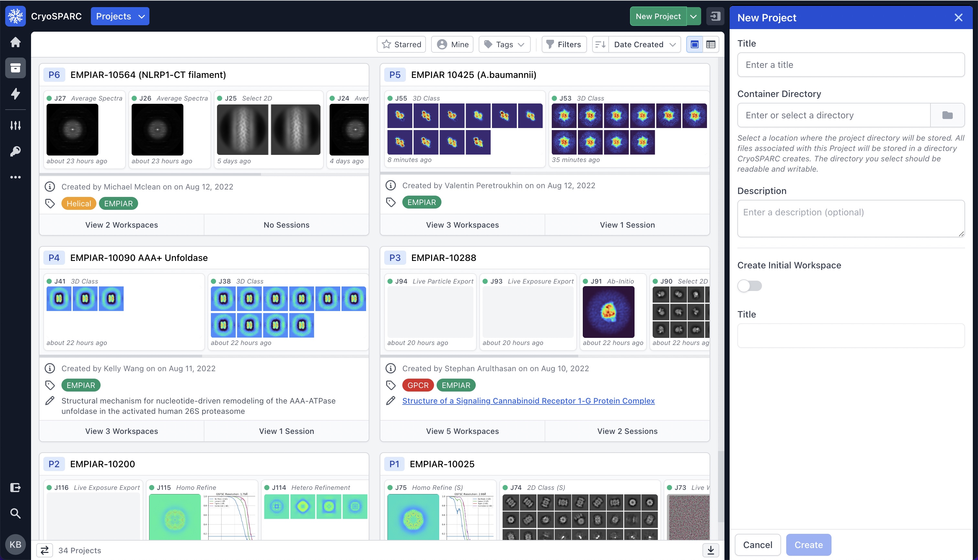Click the project Title input field
Image resolution: width=978 pixels, height=560 pixels.
(x=850, y=65)
